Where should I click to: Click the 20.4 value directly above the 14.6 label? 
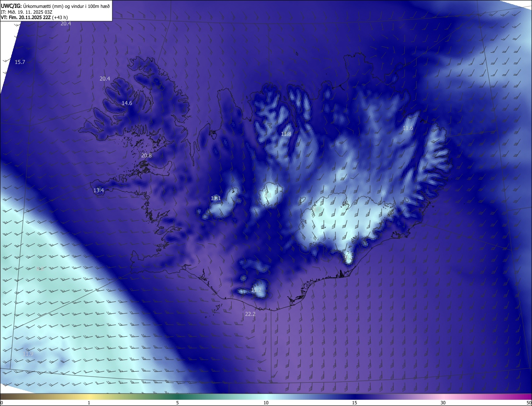[105, 79]
